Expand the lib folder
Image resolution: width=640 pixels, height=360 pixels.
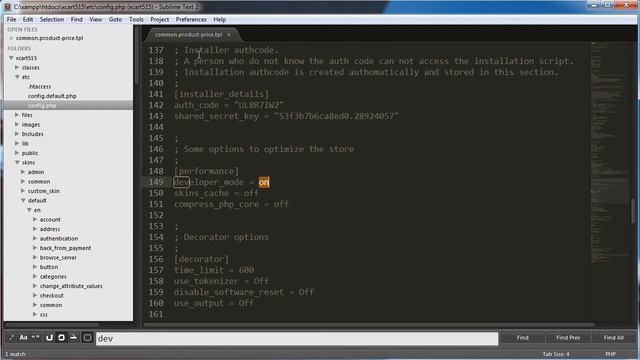(x=17, y=143)
